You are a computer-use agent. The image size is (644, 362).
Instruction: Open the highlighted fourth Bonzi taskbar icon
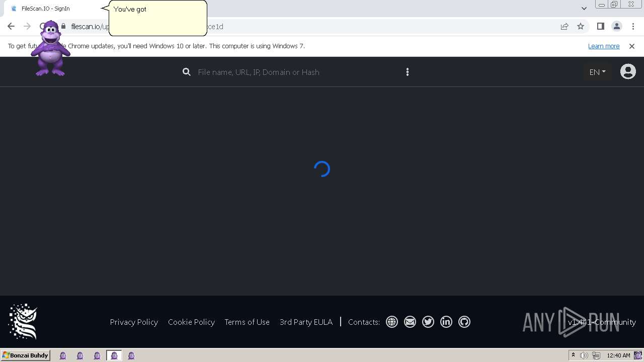point(114,355)
